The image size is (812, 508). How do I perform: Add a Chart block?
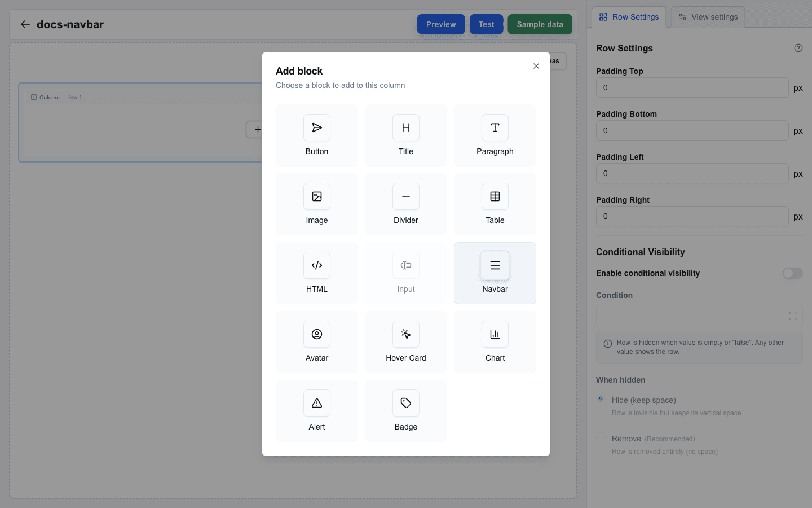tap(495, 342)
